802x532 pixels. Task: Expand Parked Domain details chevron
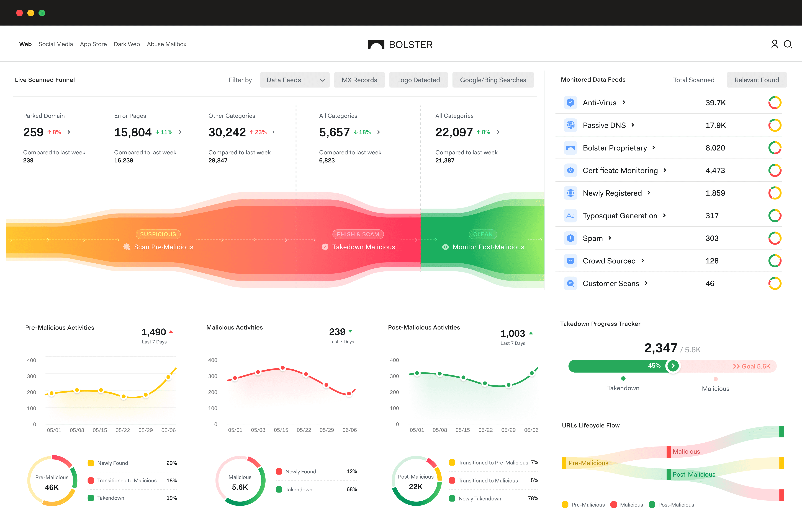click(x=69, y=132)
